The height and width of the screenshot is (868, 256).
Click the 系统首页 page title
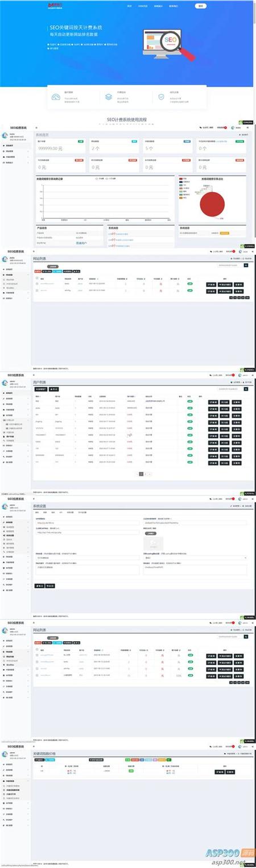click(43, 135)
